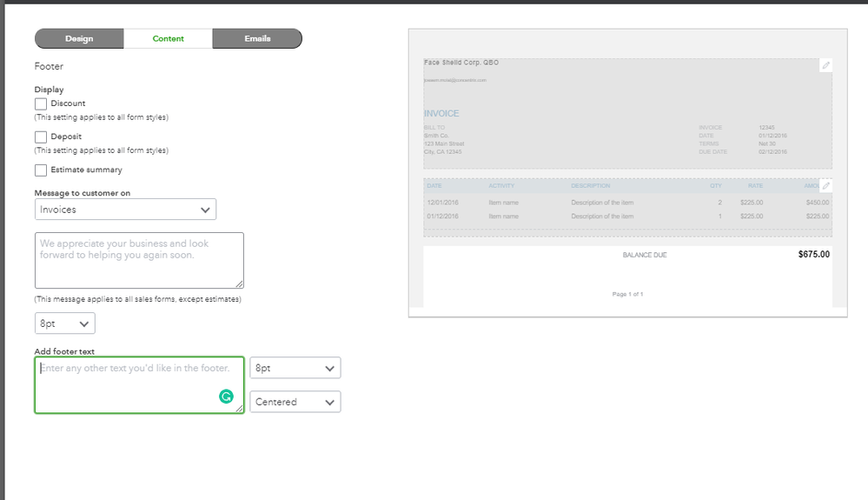Image resolution: width=868 pixels, height=500 pixels.
Task: Click the table section pencil edit icon
Action: (825, 186)
